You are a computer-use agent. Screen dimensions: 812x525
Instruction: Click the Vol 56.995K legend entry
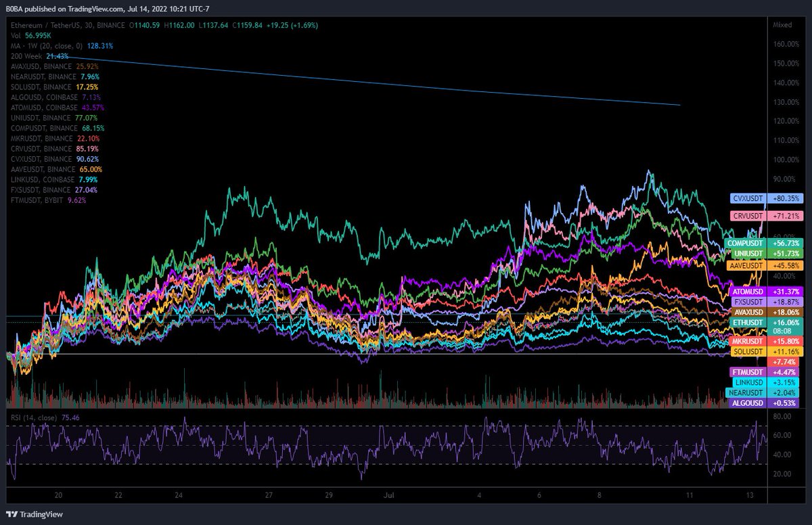(x=32, y=35)
